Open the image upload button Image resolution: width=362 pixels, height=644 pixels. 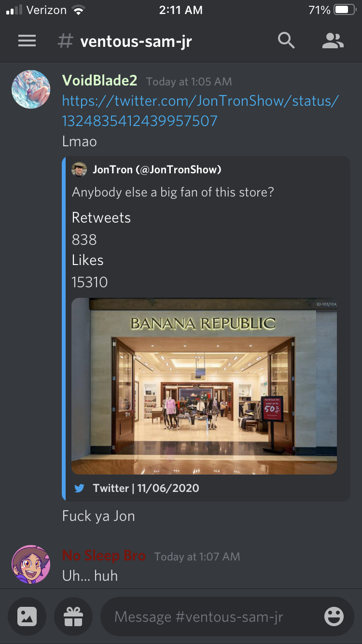click(27, 616)
